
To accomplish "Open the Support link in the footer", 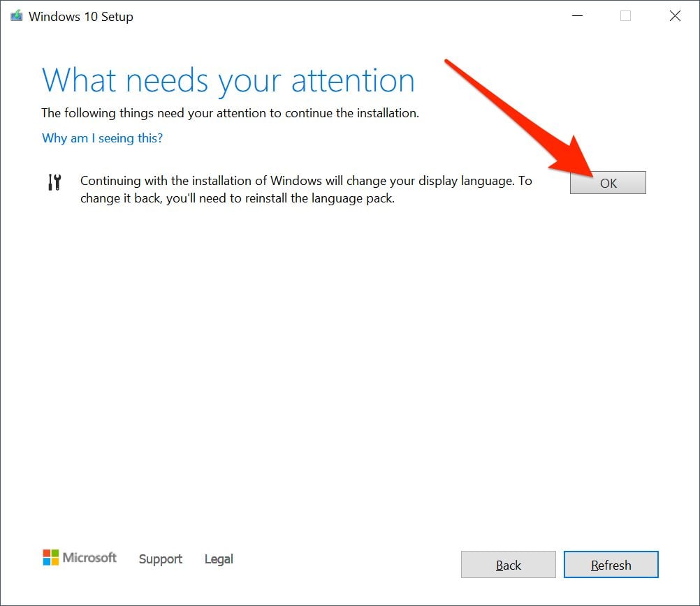I will click(x=160, y=559).
